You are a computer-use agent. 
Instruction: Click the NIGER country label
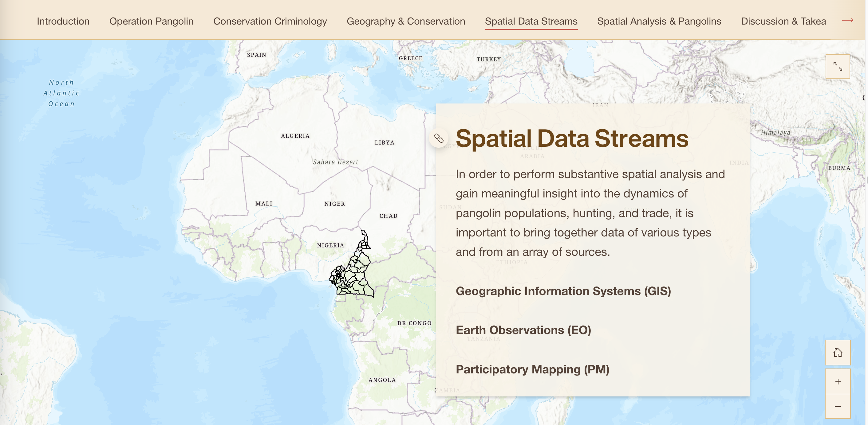coord(335,204)
